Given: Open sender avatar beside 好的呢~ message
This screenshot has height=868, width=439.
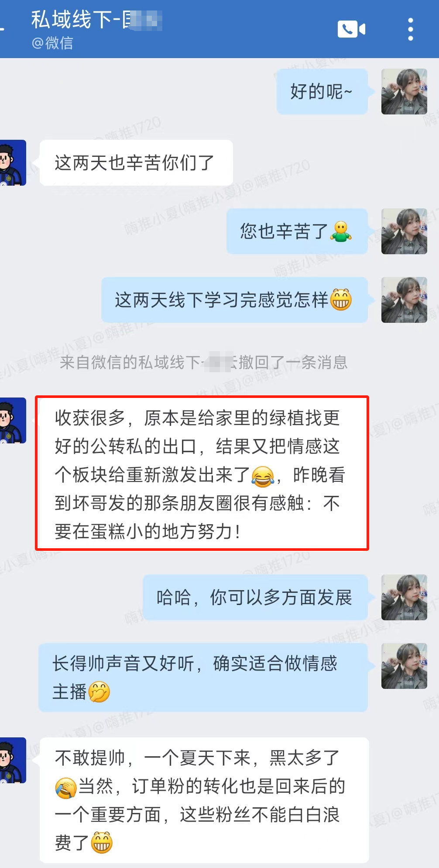Looking at the screenshot, I should [x=404, y=91].
